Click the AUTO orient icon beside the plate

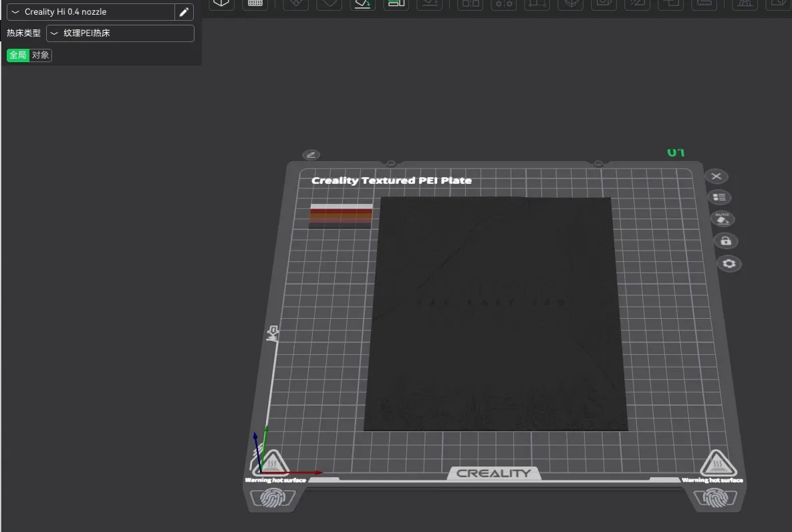(722, 219)
